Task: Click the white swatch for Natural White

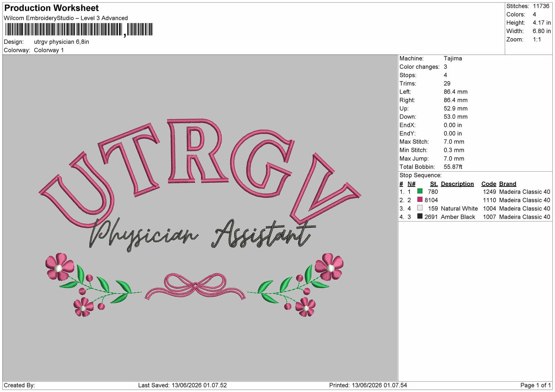Action: (420, 208)
